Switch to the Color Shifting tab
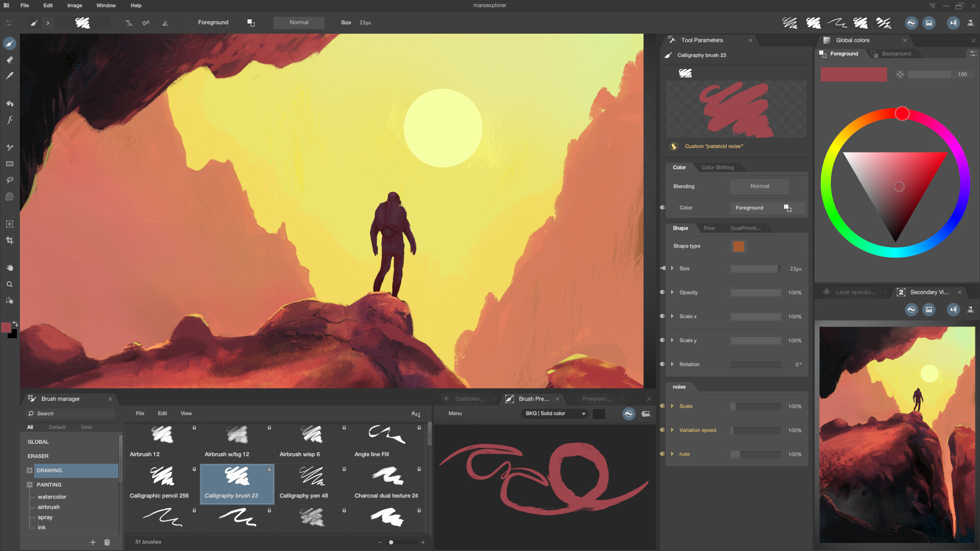Image resolution: width=980 pixels, height=551 pixels. click(718, 167)
